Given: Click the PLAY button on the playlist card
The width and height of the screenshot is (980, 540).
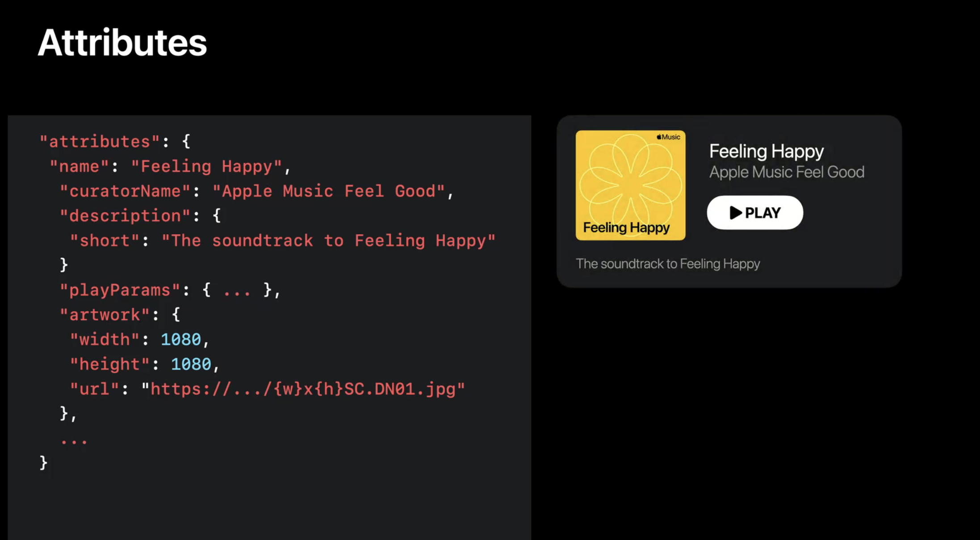Looking at the screenshot, I should pyautogui.click(x=755, y=213).
